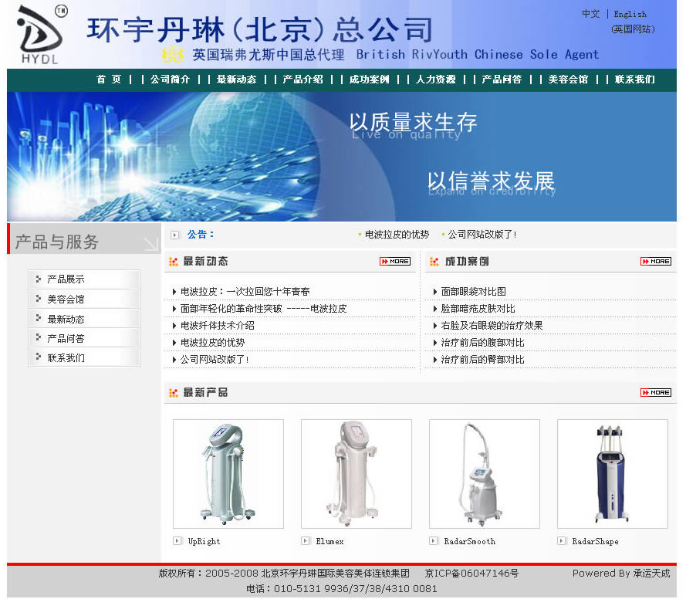Click MORE icon beside 成功案例 heading
The image size is (686, 616).
click(x=655, y=262)
